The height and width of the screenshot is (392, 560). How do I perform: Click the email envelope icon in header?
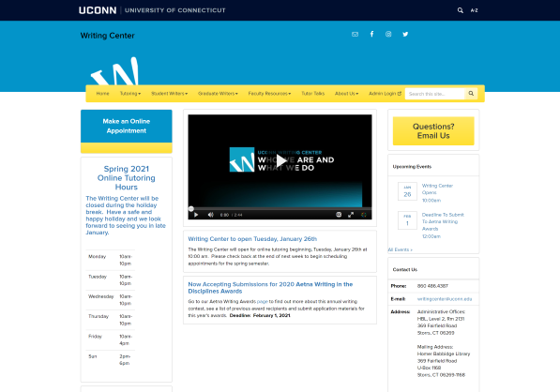tap(355, 35)
